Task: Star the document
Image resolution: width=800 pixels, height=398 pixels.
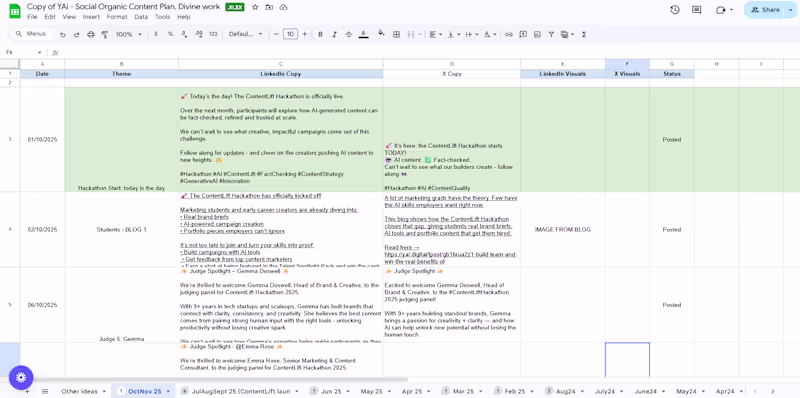Action: pos(255,7)
